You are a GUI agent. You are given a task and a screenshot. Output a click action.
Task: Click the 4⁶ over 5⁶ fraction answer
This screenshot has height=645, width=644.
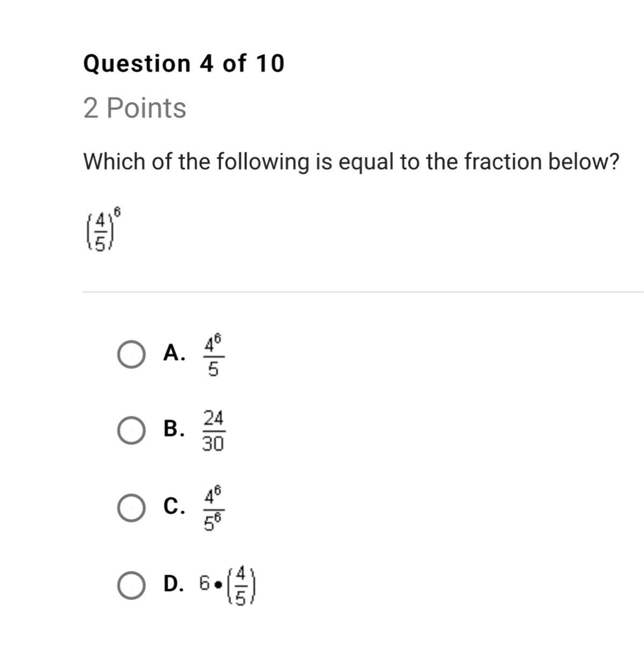[213, 508]
